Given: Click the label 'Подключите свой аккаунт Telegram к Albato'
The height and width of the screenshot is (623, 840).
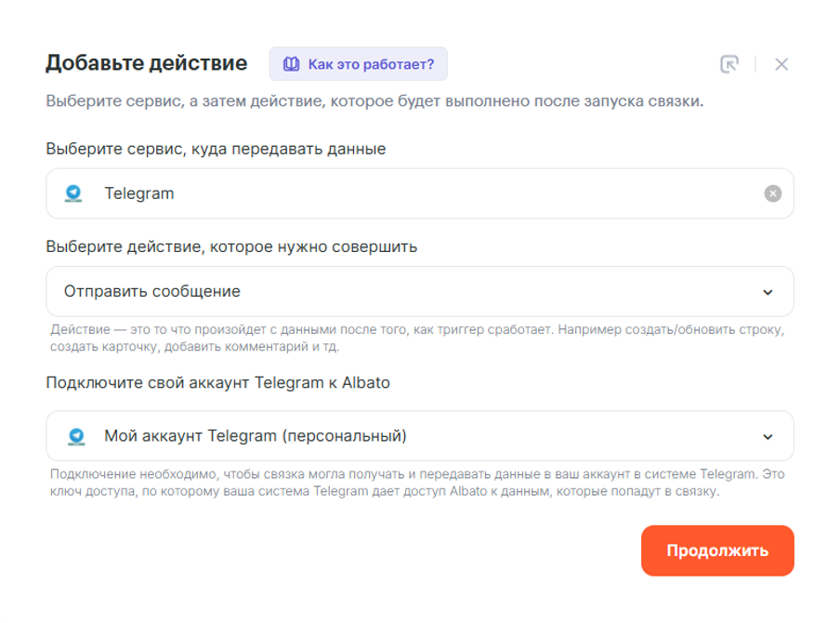Looking at the screenshot, I should pos(218,383).
